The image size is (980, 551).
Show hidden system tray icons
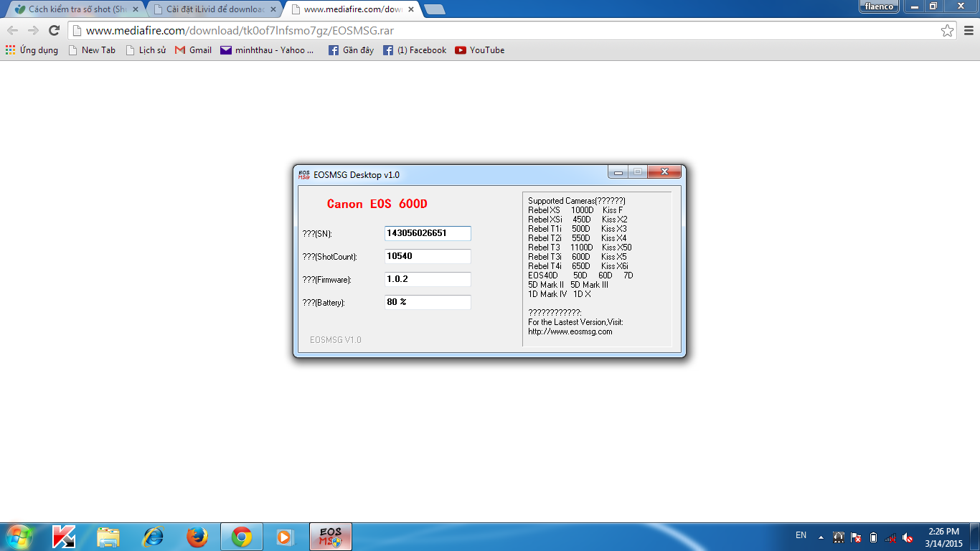click(821, 537)
